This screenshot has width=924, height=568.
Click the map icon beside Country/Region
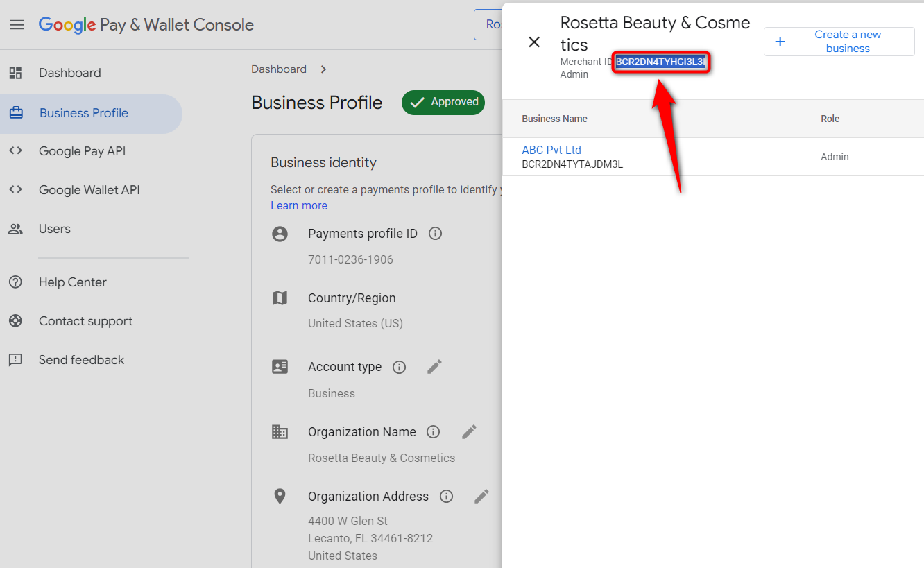280,298
